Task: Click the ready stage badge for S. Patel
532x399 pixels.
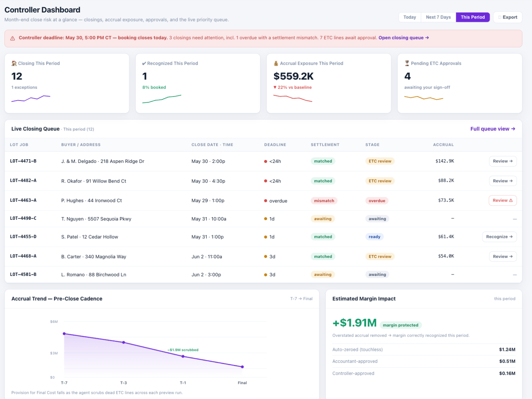Action: 374,237
